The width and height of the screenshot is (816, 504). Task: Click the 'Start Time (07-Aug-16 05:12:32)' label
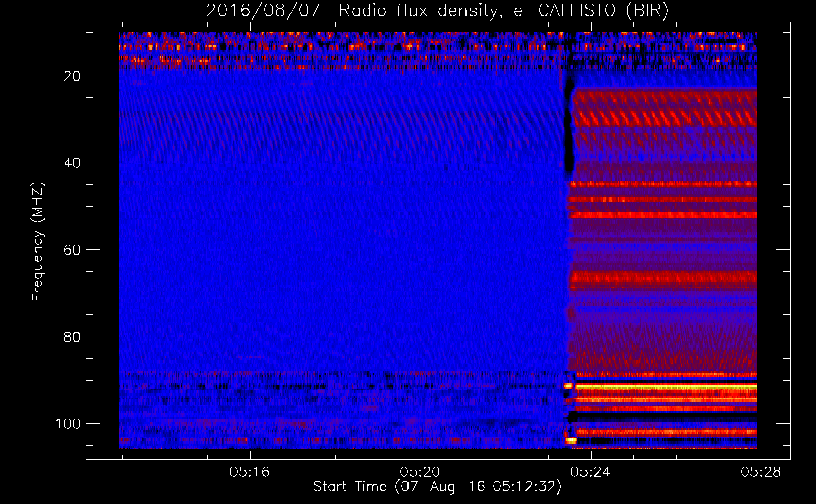point(437,487)
